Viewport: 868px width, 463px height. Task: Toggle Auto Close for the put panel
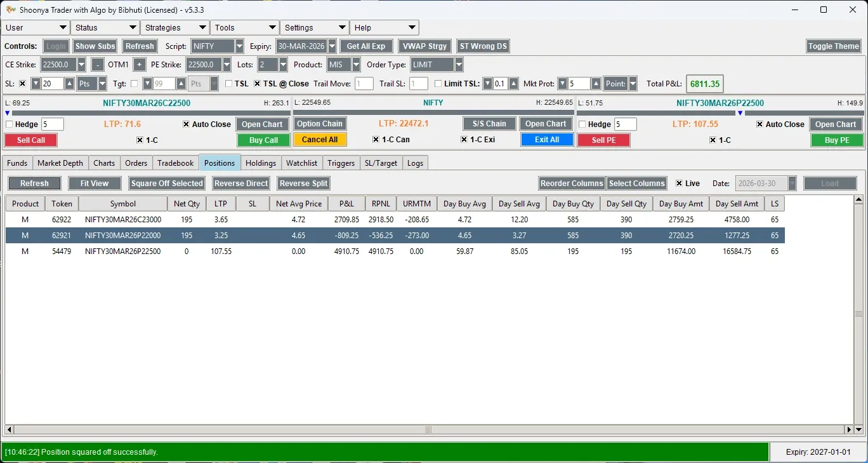[x=760, y=124]
